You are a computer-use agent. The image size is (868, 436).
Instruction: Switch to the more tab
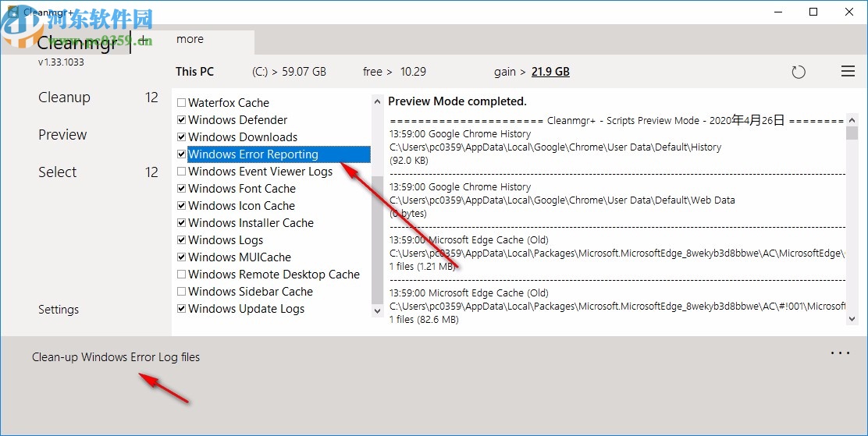click(x=190, y=39)
